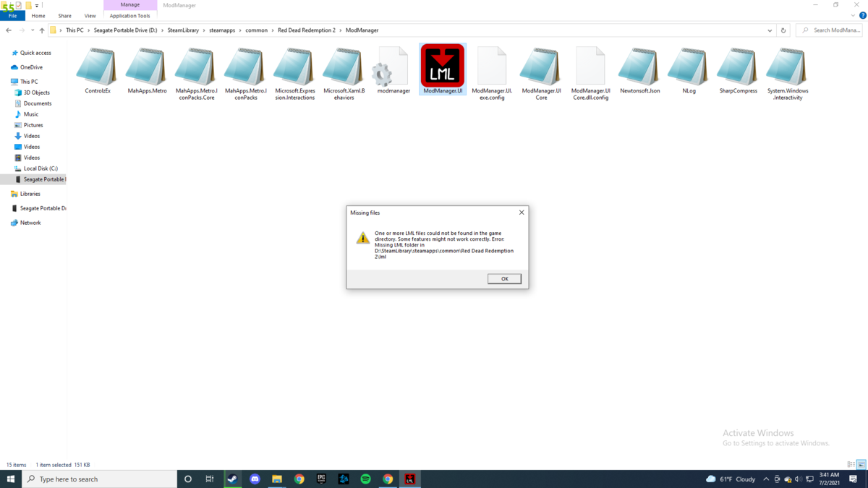Click the Search ModManager input field
This screenshot has width=868, height=488.
tap(835, 30)
